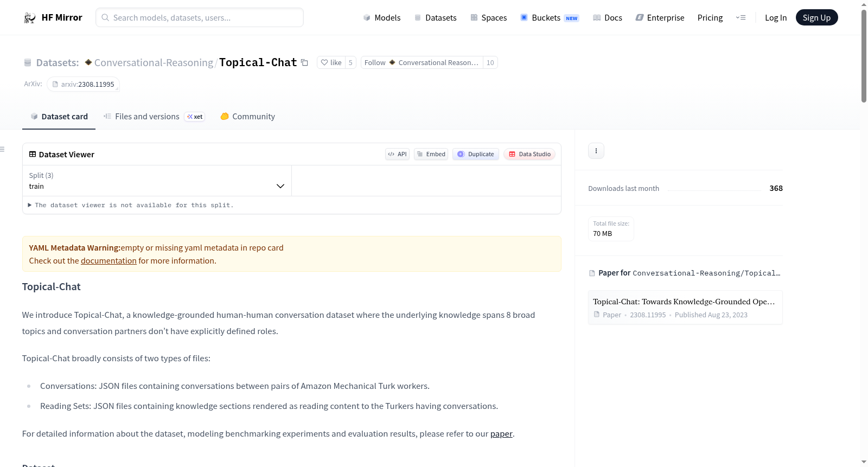Screen dimensions: 868x467
Task: Focus the search models, datasets, users field
Action: coord(200,18)
